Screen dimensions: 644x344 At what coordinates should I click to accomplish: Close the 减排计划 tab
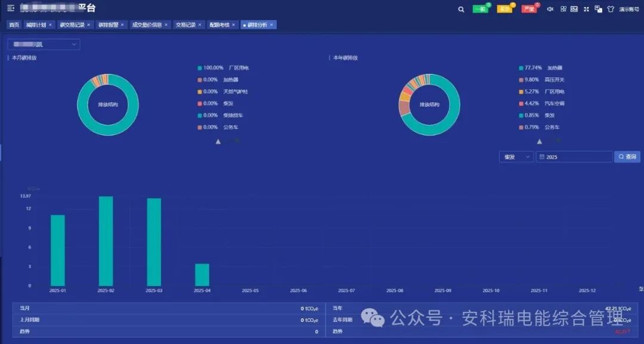[50, 24]
